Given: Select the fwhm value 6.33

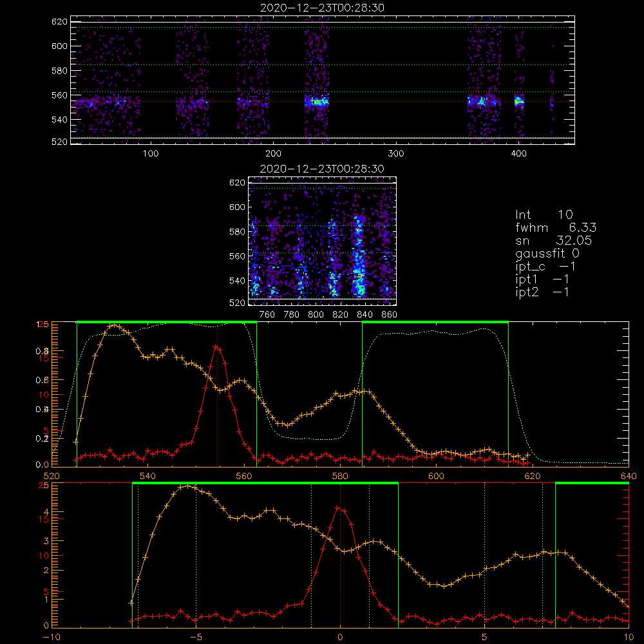Looking at the screenshot, I should coord(582,227).
